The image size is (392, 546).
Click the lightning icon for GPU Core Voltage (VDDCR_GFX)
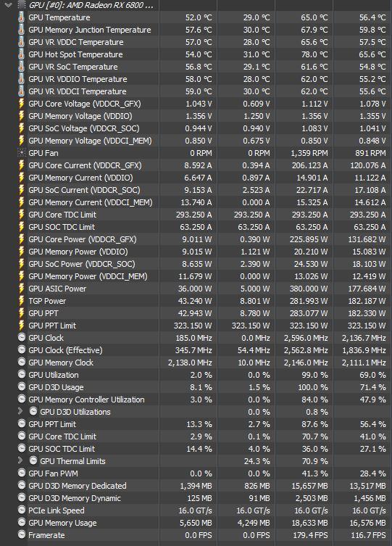coord(22,104)
